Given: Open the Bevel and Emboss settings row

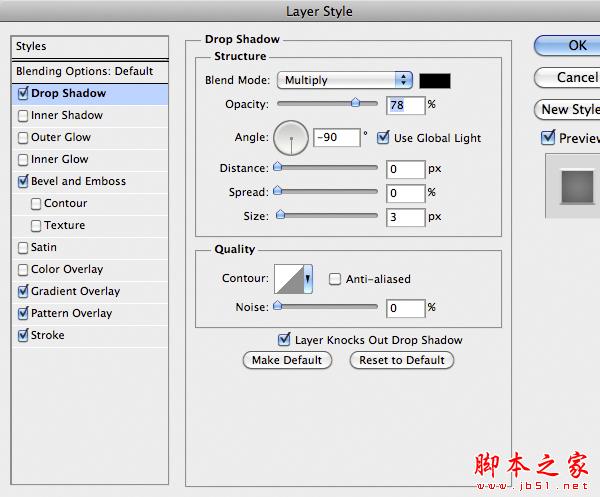Looking at the screenshot, I should click(90, 181).
